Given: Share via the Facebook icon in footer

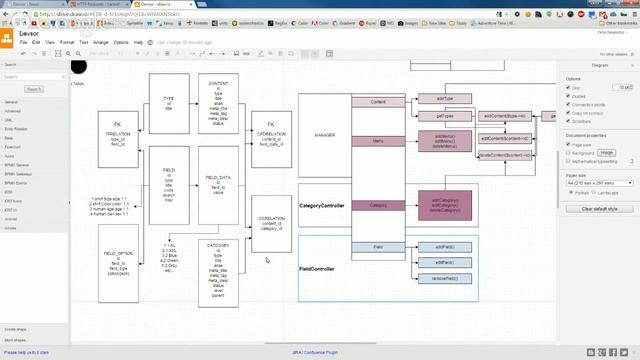Looking at the screenshot, I should coord(613,352).
